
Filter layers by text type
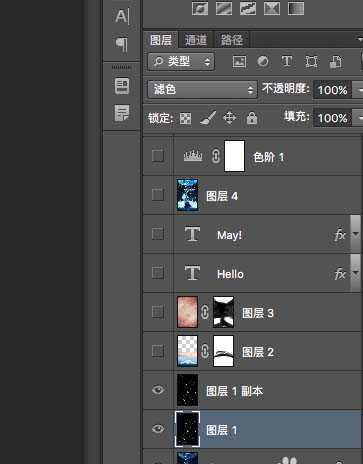(287, 62)
